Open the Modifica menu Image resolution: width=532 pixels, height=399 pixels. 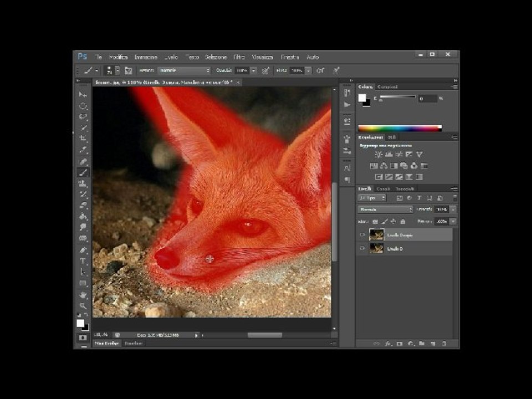(118, 57)
